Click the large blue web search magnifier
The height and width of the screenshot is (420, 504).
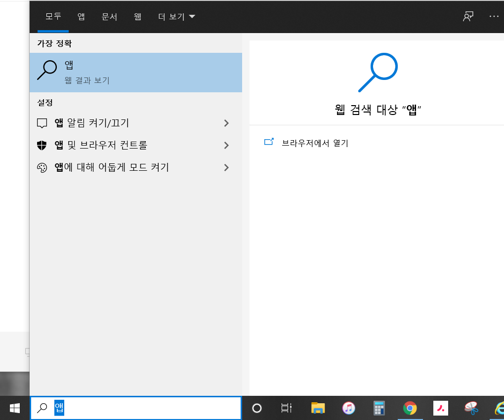click(378, 73)
